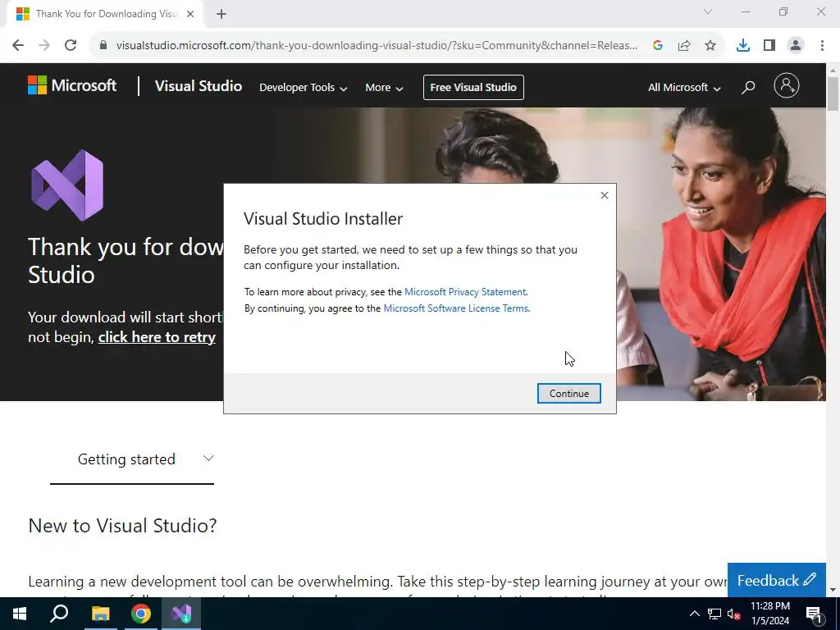Click the network tray icon

tap(714, 614)
